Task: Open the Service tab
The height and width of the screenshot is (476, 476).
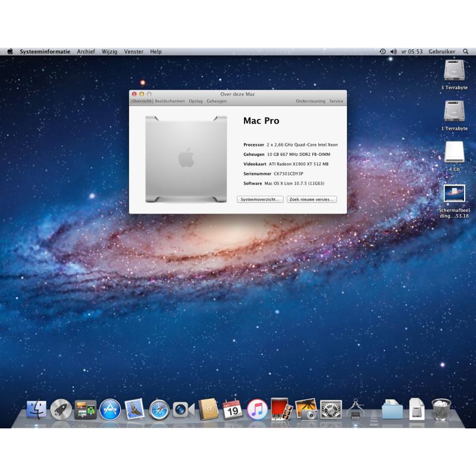Action: (336, 101)
